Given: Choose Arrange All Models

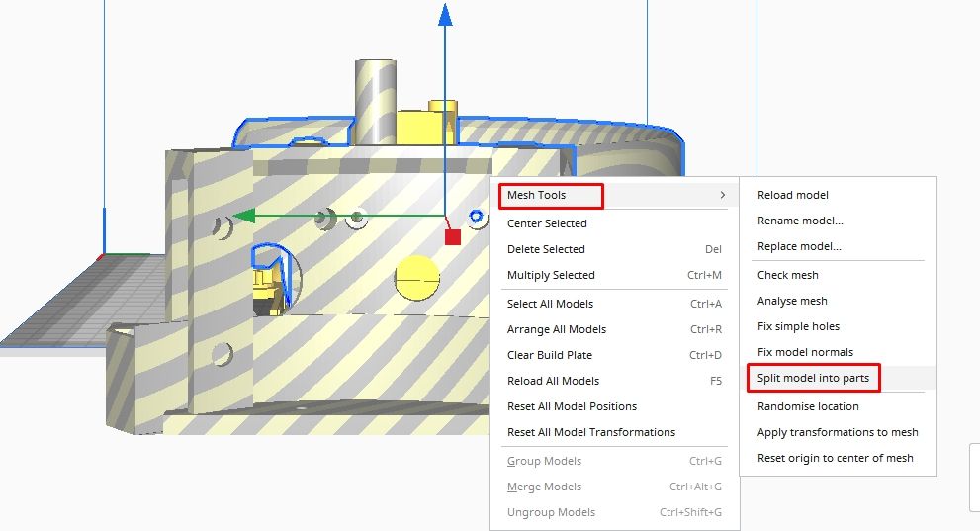Looking at the screenshot, I should pyautogui.click(x=614, y=329).
